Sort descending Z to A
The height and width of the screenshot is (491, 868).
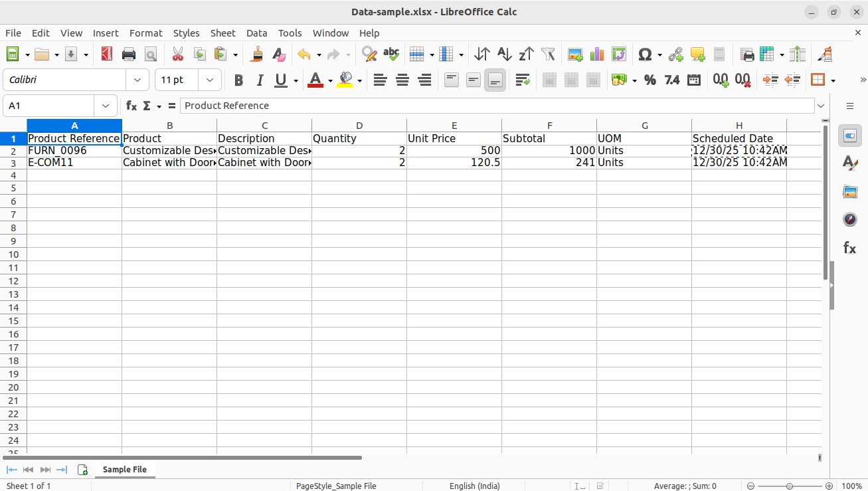(526, 54)
